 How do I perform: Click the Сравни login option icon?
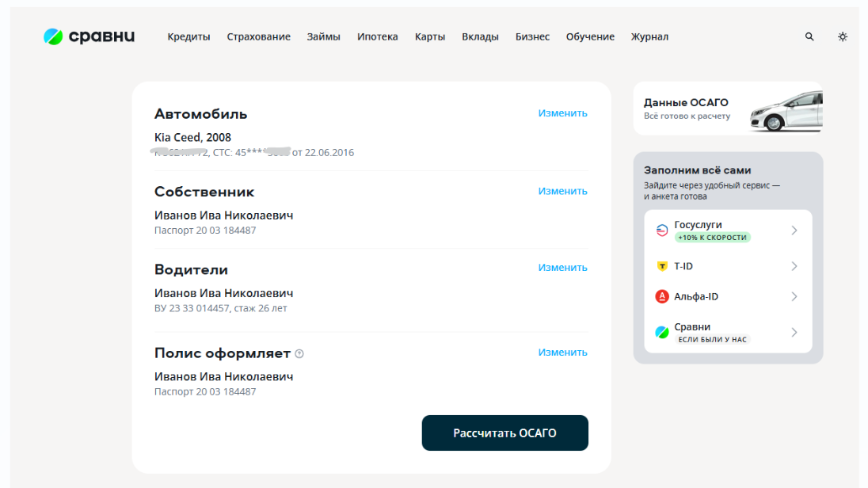click(x=662, y=332)
